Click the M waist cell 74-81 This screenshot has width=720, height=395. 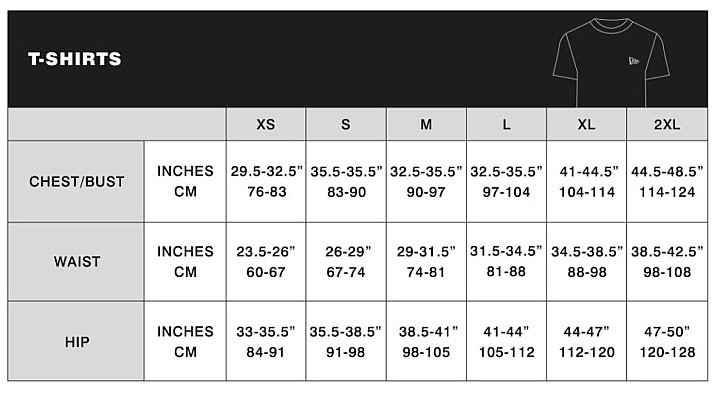(426, 272)
